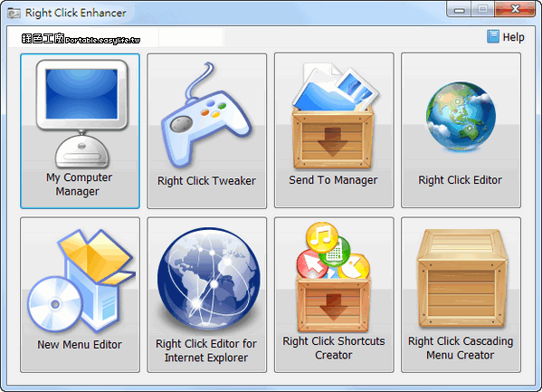Screen dimensions: 542x392
Task: Close the Right Click Enhancer window
Action: coord(515,9)
